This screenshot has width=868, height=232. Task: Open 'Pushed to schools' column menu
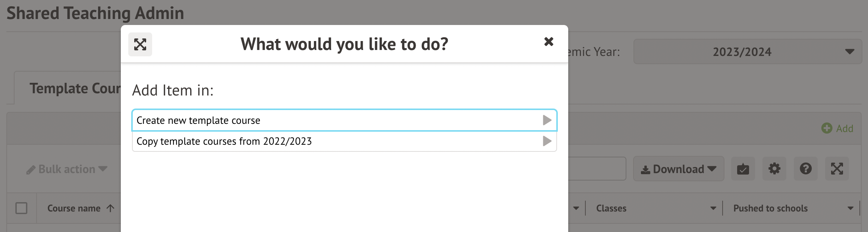850,208
